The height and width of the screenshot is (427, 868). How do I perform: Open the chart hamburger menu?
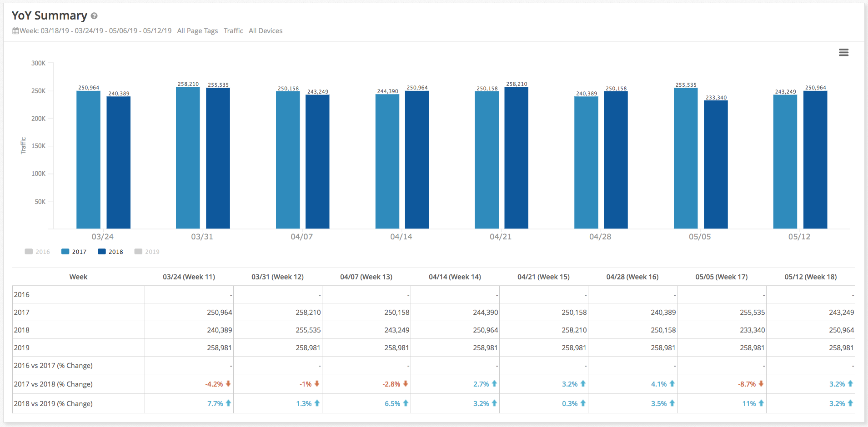click(843, 53)
